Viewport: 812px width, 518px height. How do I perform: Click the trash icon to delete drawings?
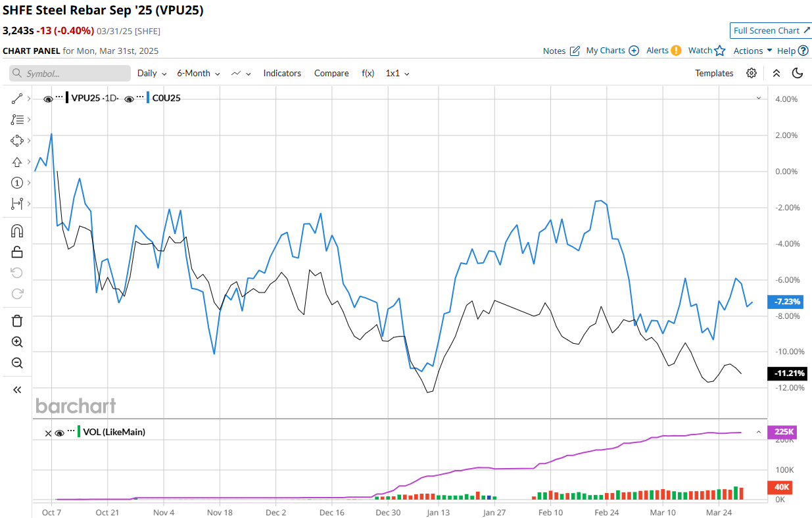pyautogui.click(x=17, y=321)
